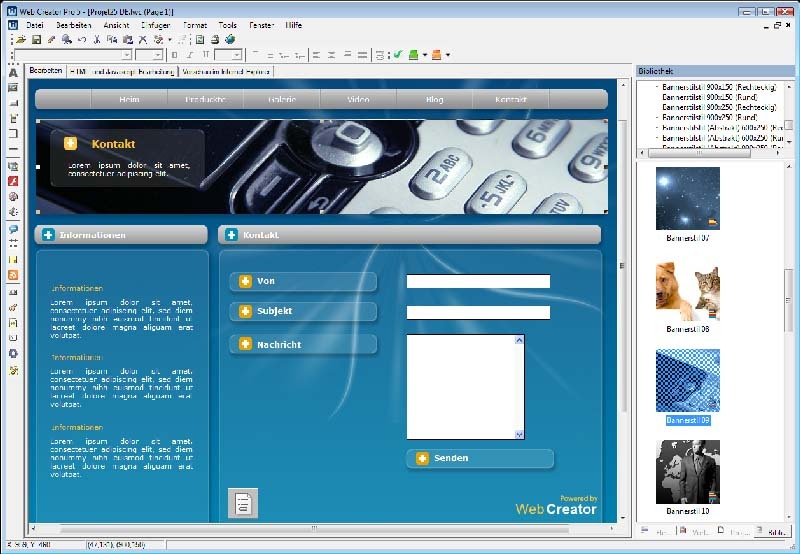
Task: Click the Blog navigation button on page
Action: pyautogui.click(x=434, y=99)
